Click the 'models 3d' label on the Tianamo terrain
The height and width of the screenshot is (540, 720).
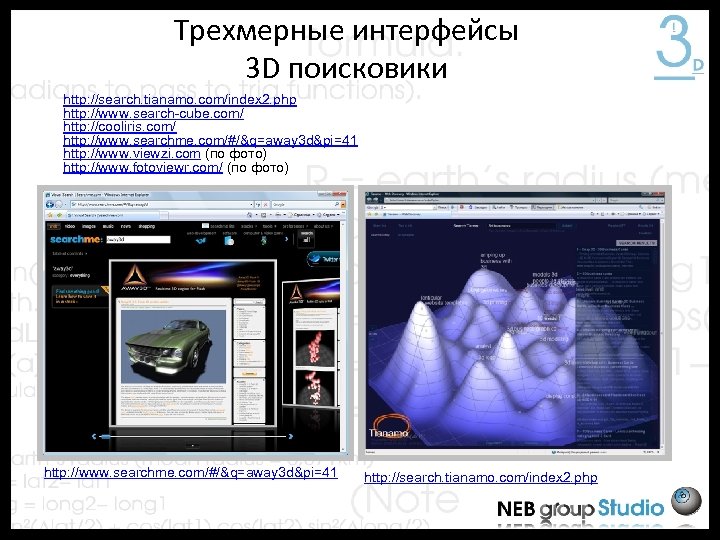[545, 275]
